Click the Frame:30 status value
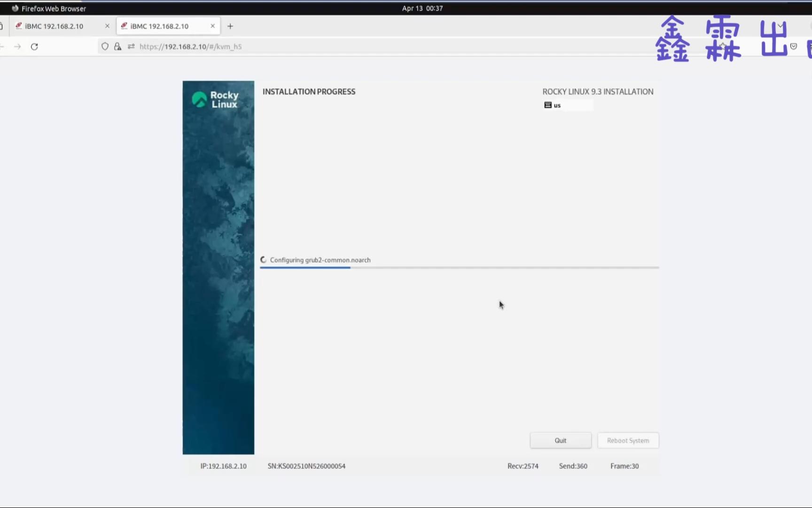Screen dimensions: 812x508 [625, 466]
